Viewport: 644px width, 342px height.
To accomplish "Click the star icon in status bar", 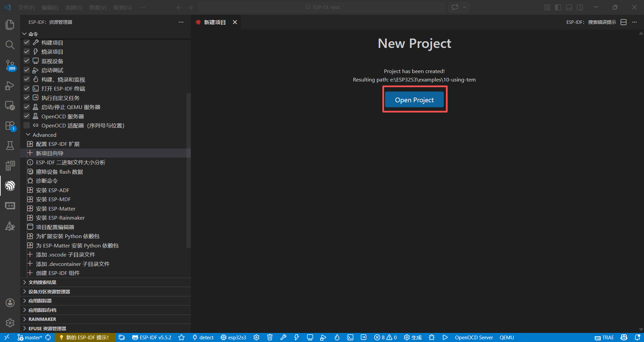I will pos(181,337).
